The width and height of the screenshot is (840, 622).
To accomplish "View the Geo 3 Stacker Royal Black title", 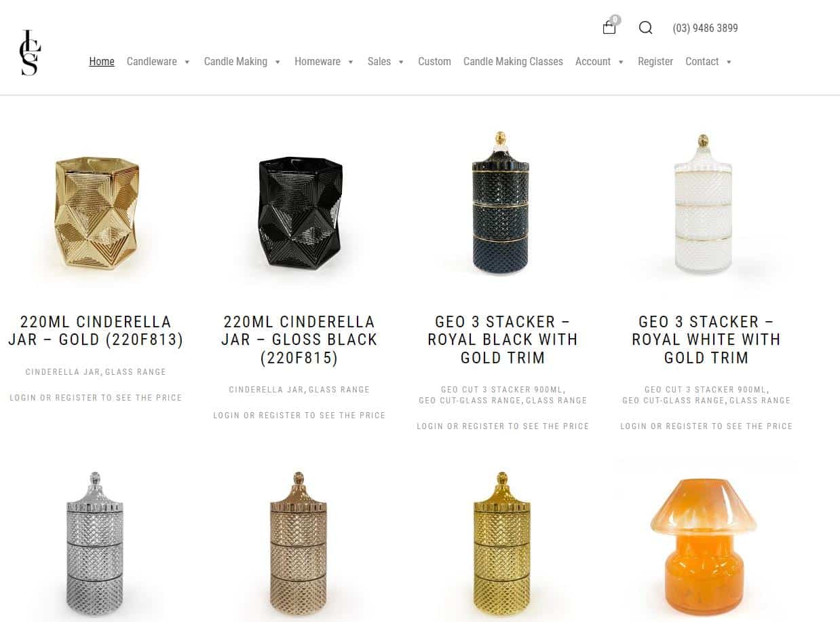I will [503, 340].
